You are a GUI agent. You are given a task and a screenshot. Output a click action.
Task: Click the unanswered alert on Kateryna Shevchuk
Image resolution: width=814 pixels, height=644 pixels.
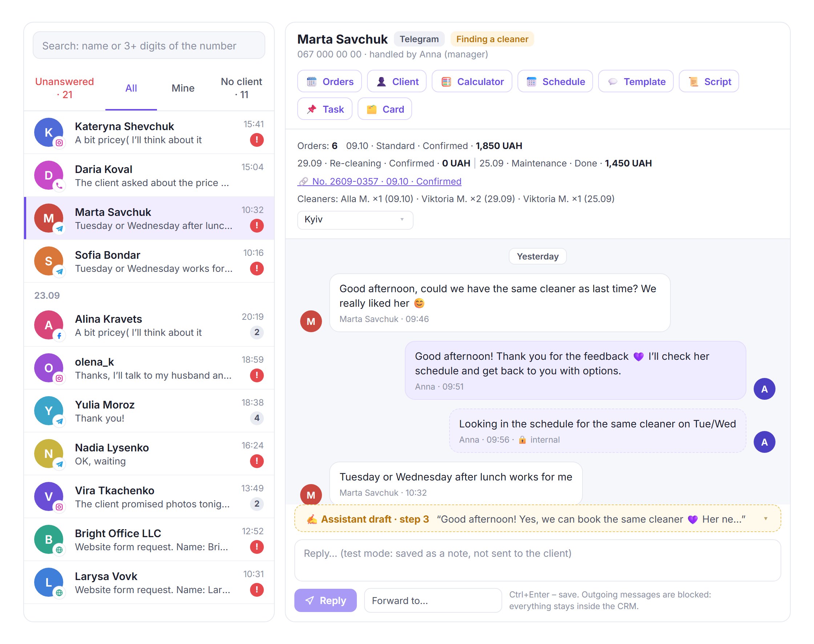coord(257,140)
